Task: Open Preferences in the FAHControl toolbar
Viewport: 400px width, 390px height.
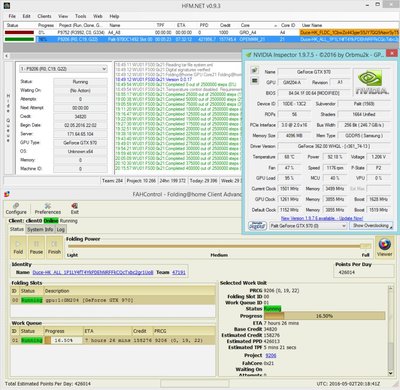Action: pyautogui.click(x=48, y=209)
